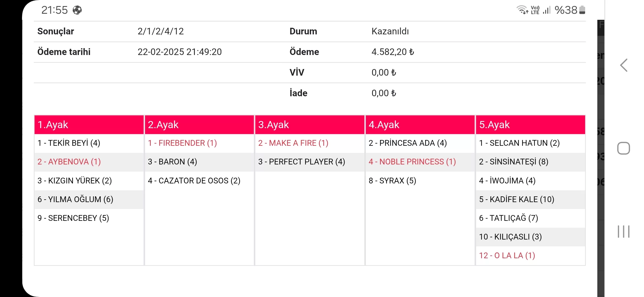The width and height of the screenshot is (644, 297).
Task: Tap the payout amount 4.582,20 ₺
Action: click(392, 52)
